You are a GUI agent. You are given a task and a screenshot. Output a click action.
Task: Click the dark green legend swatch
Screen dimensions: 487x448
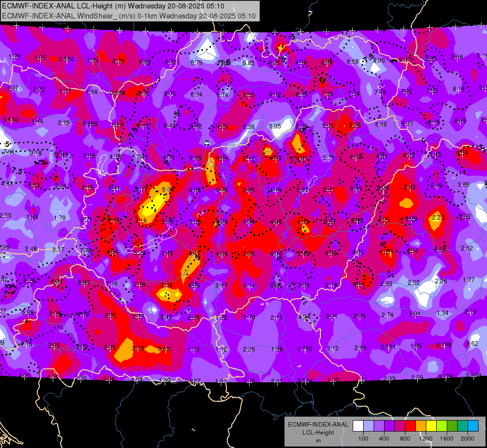coord(452,426)
